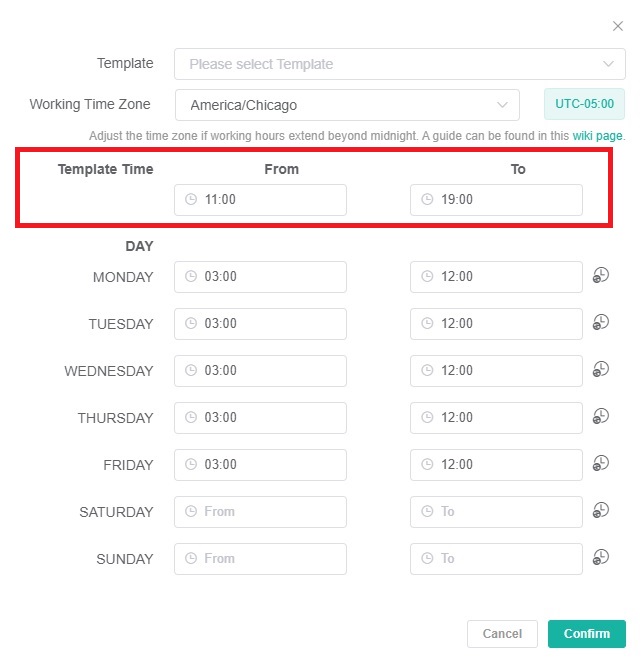This screenshot has width=643, height=667.
Task: Edit the Template Time To field
Action: tap(496, 200)
